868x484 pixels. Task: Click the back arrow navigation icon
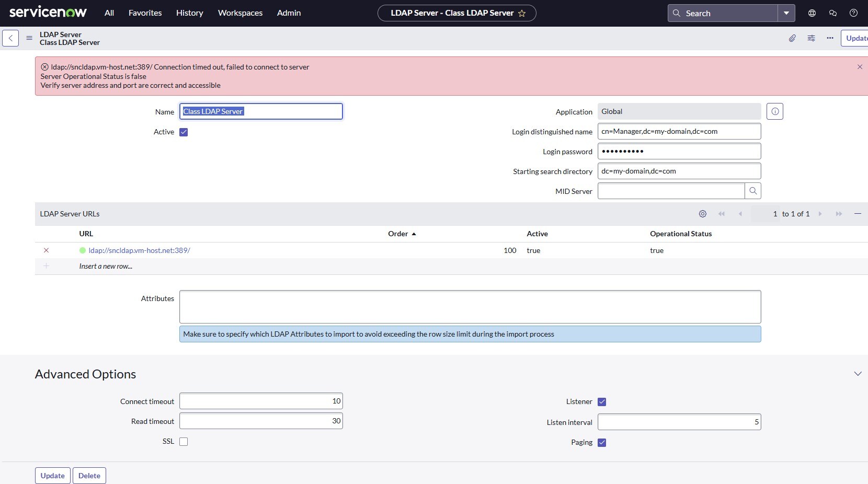click(x=10, y=38)
